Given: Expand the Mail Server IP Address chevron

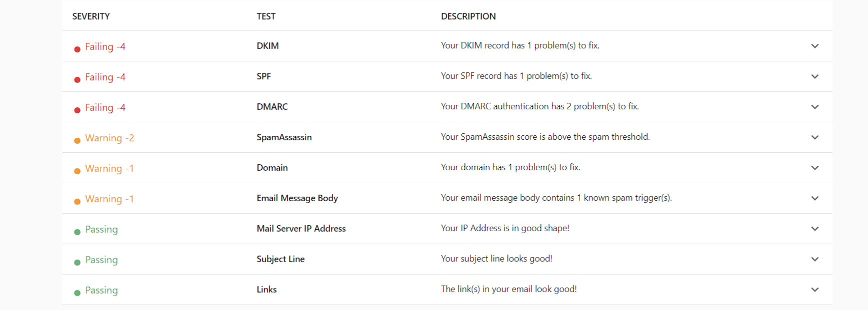Looking at the screenshot, I should (815, 229).
